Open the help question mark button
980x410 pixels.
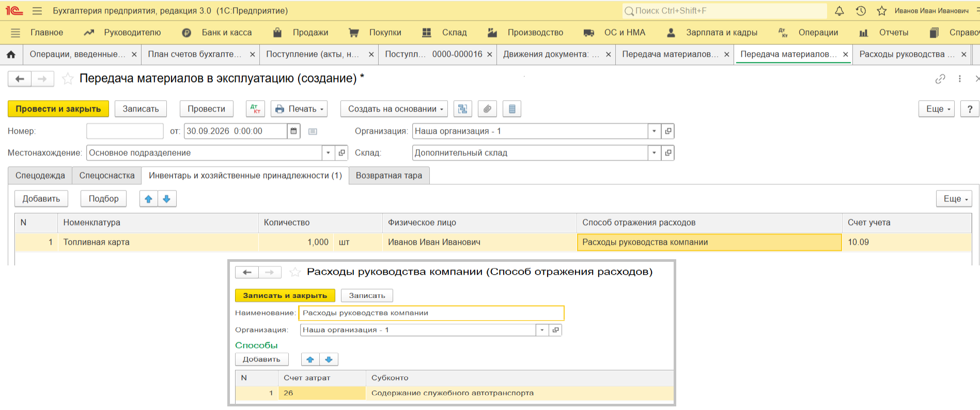click(x=970, y=109)
